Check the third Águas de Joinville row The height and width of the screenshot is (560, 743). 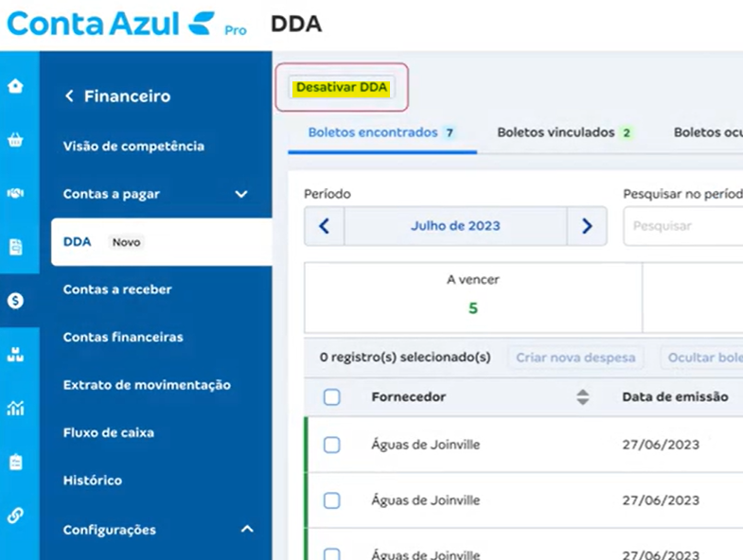[x=331, y=553]
